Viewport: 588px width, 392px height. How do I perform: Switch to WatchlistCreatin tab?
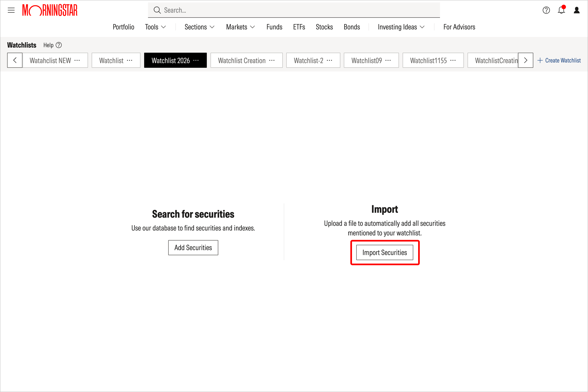tap(493, 60)
